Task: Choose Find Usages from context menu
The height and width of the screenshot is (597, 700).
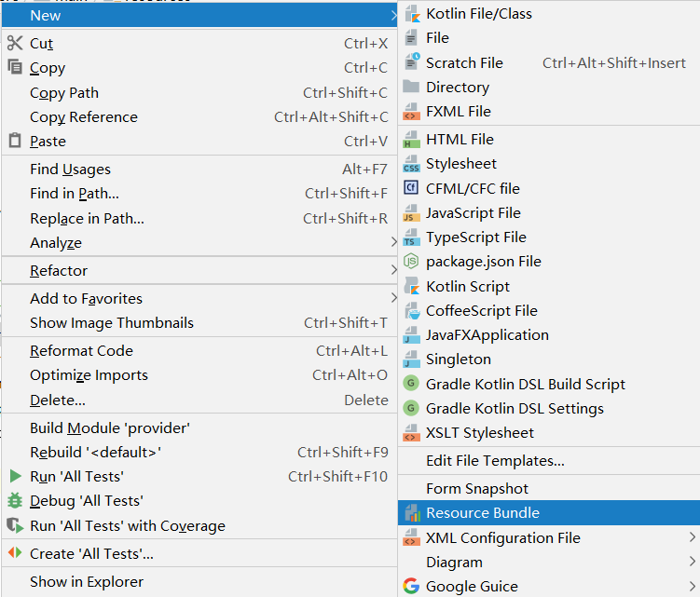Action: (x=199, y=170)
